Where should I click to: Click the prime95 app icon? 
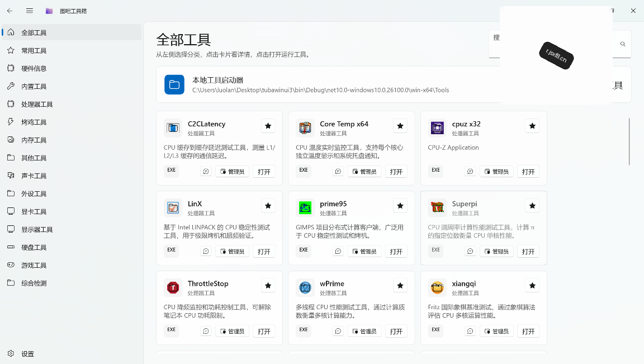point(305,207)
